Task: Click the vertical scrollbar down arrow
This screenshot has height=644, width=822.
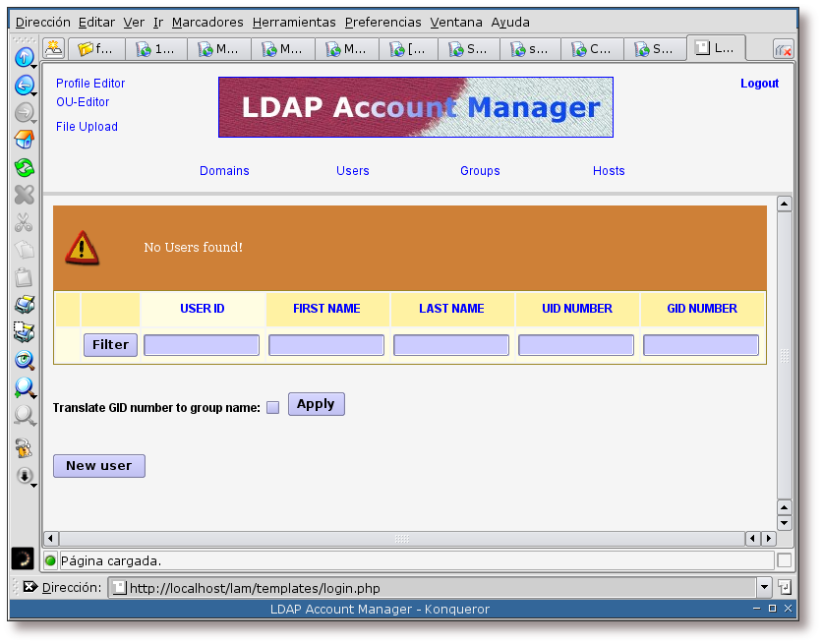Action: pyautogui.click(x=784, y=523)
